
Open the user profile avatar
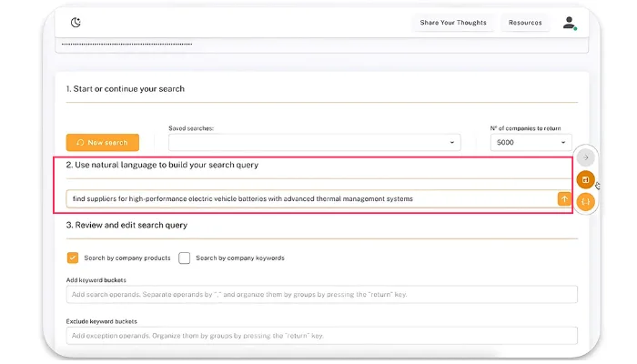coord(570,23)
